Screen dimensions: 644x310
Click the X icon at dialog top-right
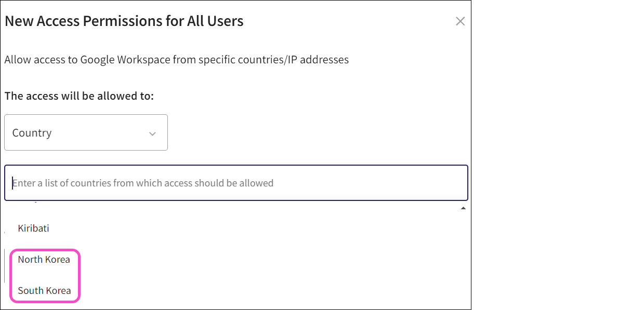[460, 21]
